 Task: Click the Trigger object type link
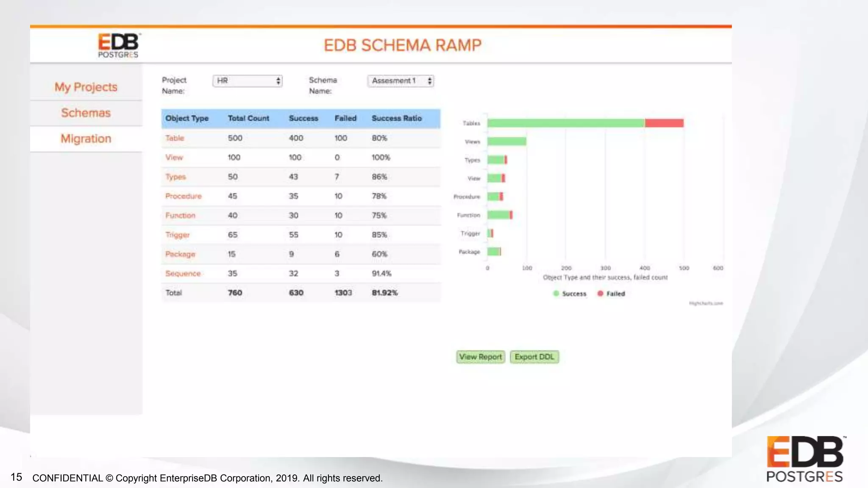pyautogui.click(x=177, y=235)
